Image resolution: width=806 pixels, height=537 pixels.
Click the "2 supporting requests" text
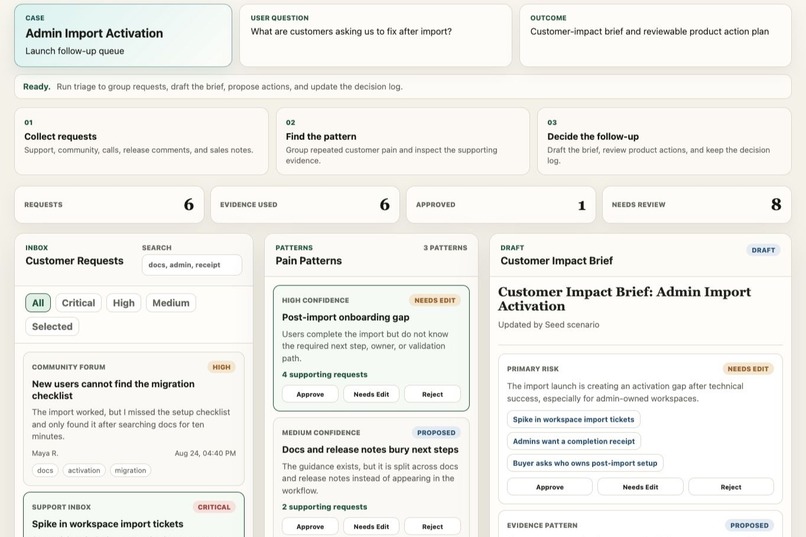(324, 507)
